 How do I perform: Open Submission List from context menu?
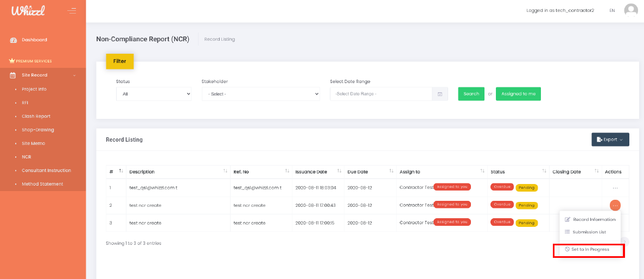click(589, 232)
